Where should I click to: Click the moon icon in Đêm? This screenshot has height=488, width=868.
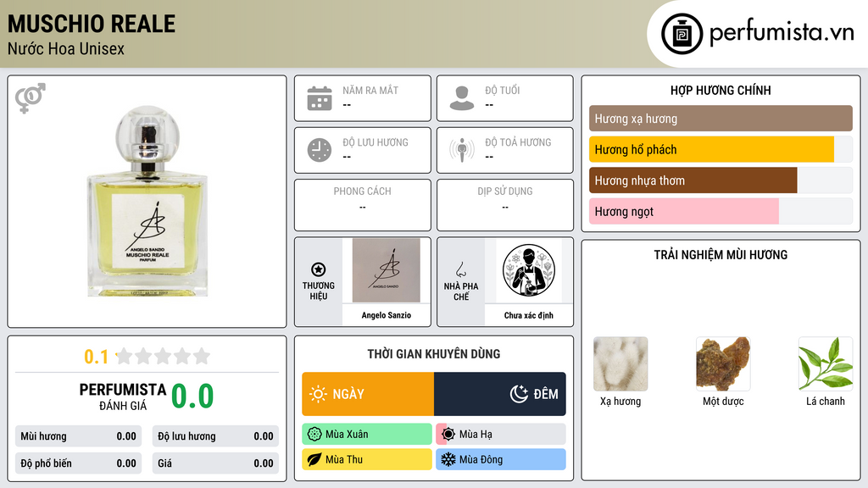tap(519, 394)
